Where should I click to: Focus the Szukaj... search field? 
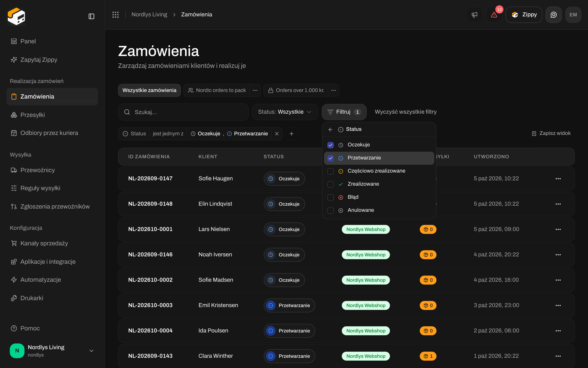click(183, 112)
